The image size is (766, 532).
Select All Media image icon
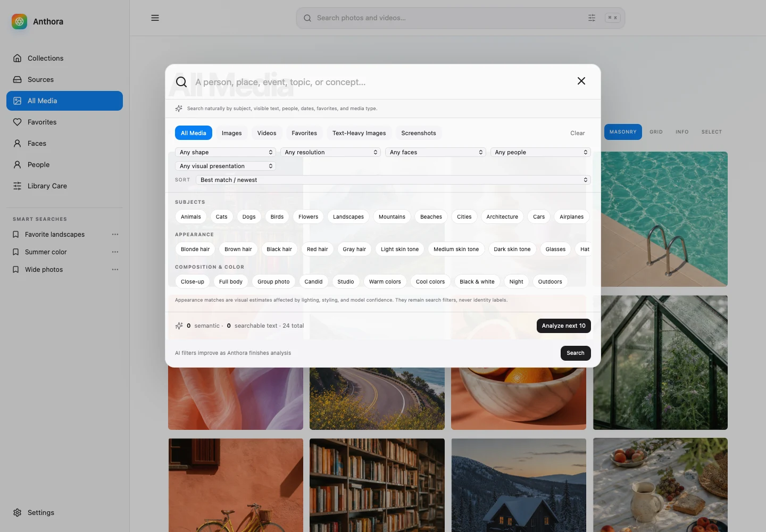(18, 101)
